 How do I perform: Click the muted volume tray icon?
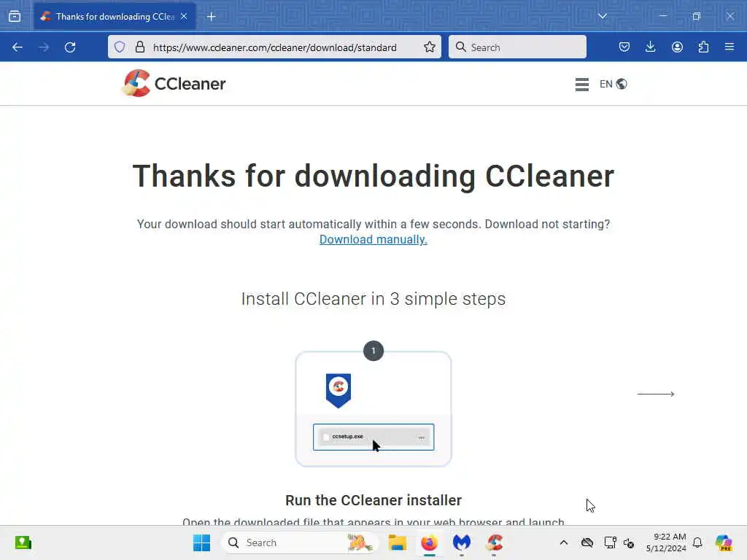pyautogui.click(x=629, y=542)
